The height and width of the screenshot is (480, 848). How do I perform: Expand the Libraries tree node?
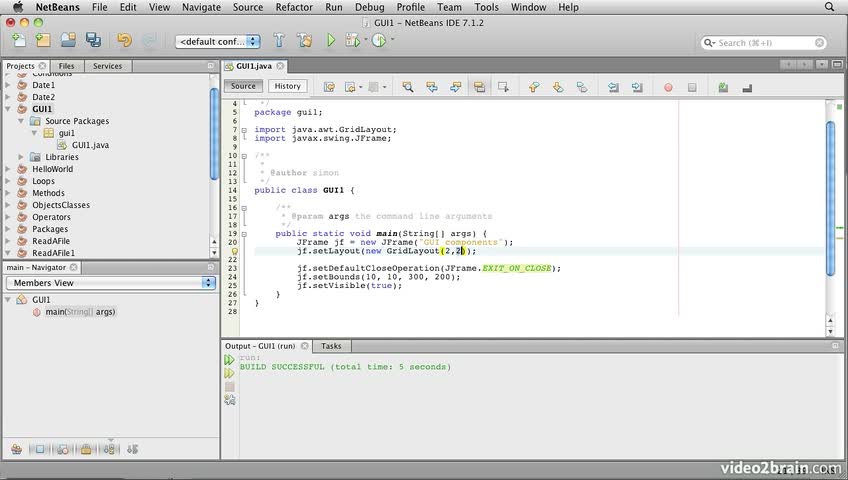pos(23,157)
